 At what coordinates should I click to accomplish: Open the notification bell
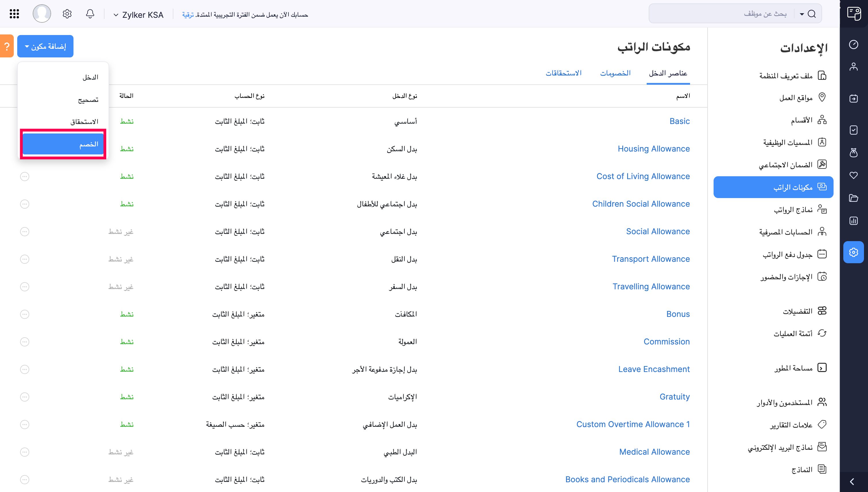pyautogui.click(x=90, y=13)
